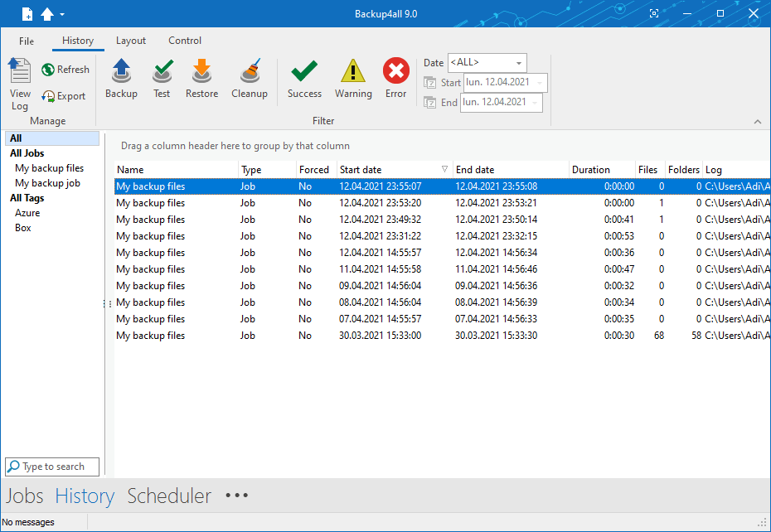Open the quick access dropdown arrow in title bar
This screenshot has width=771, height=532.
(62, 14)
